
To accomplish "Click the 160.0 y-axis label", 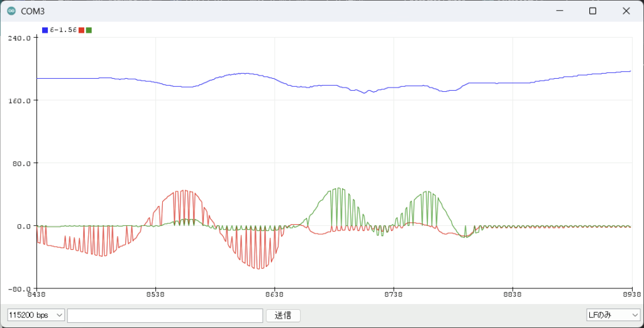I will [x=19, y=101].
